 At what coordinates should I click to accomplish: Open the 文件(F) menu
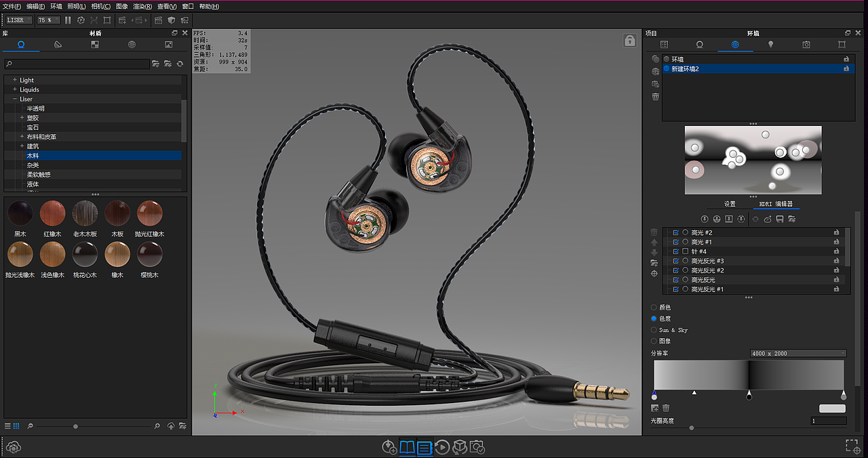12,6
